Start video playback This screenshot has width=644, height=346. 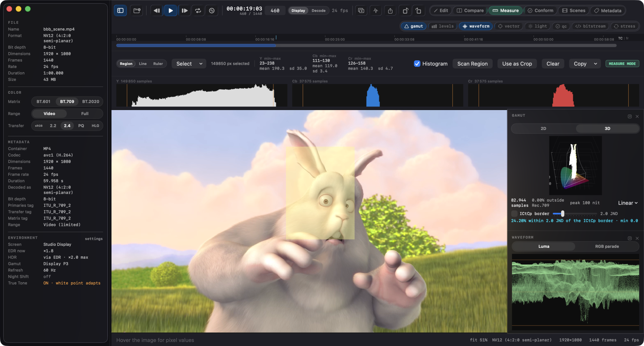tap(170, 10)
